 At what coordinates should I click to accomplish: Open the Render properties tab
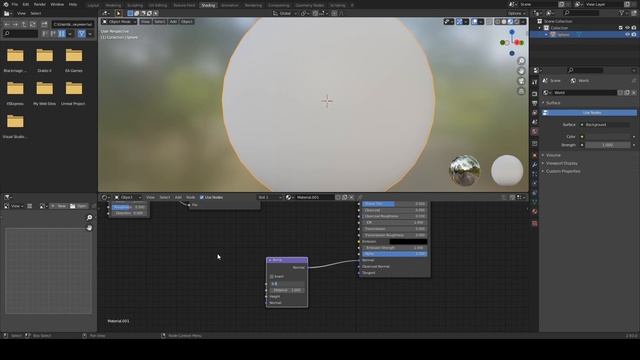click(x=535, y=93)
